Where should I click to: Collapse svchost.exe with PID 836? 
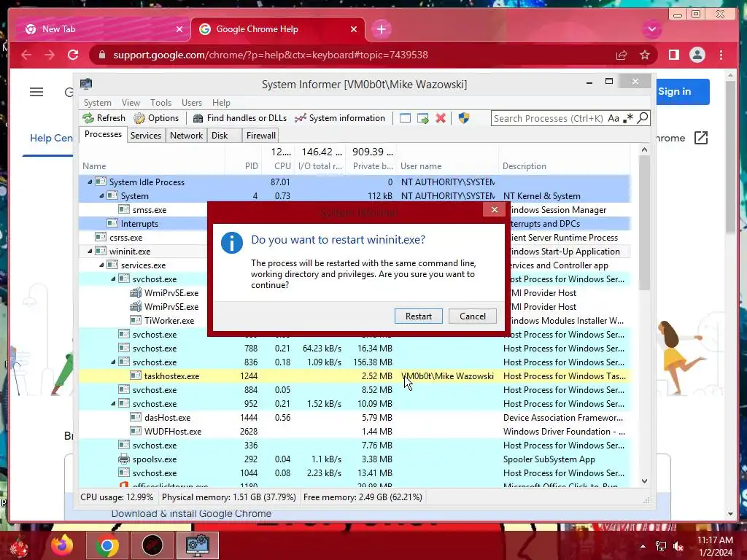[x=113, y=362]
